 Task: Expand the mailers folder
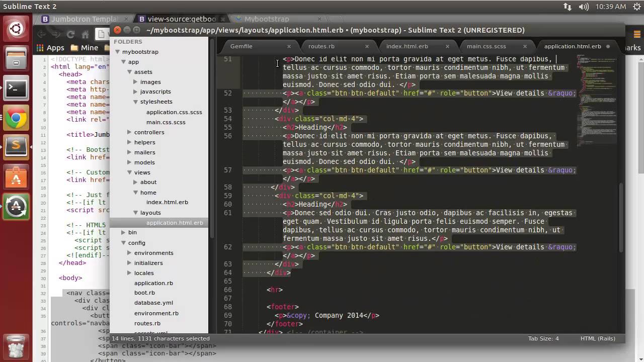130,152
